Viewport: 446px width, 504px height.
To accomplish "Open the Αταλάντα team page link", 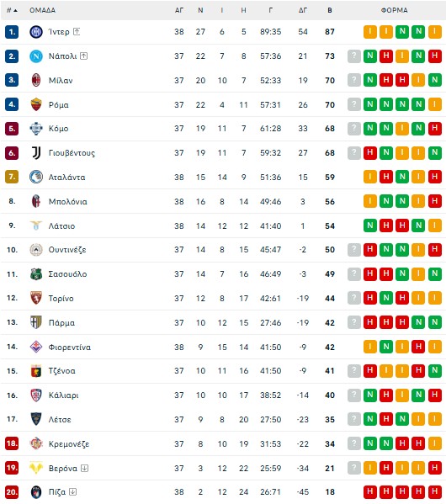I will [66, 178].
